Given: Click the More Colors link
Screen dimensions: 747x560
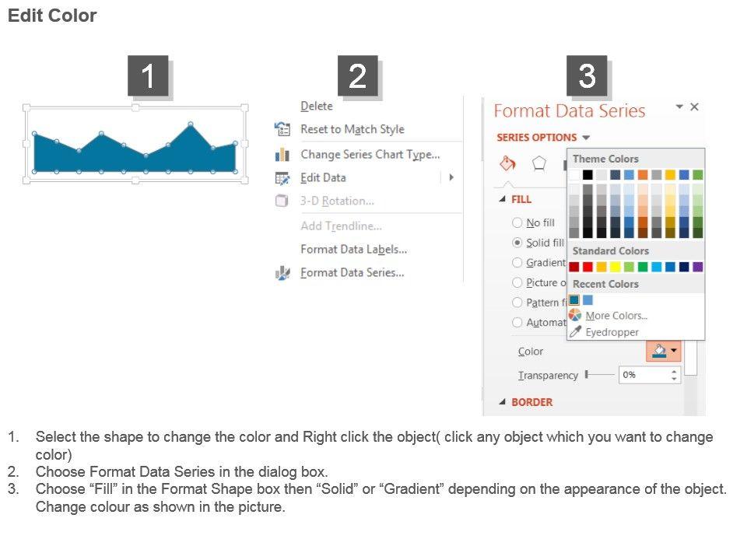Looking at the screenshot, I should [616, 316].
